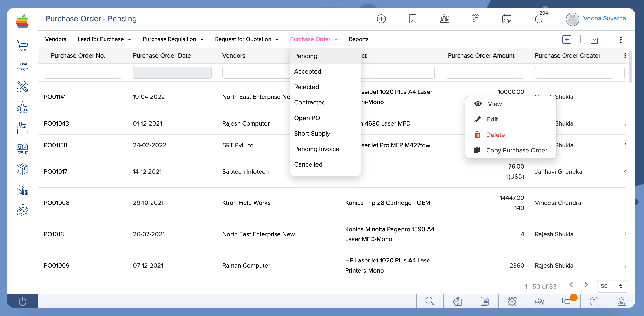Focus the Purchase Order No. filter field

pyautogui.click(x=83, y=72)
